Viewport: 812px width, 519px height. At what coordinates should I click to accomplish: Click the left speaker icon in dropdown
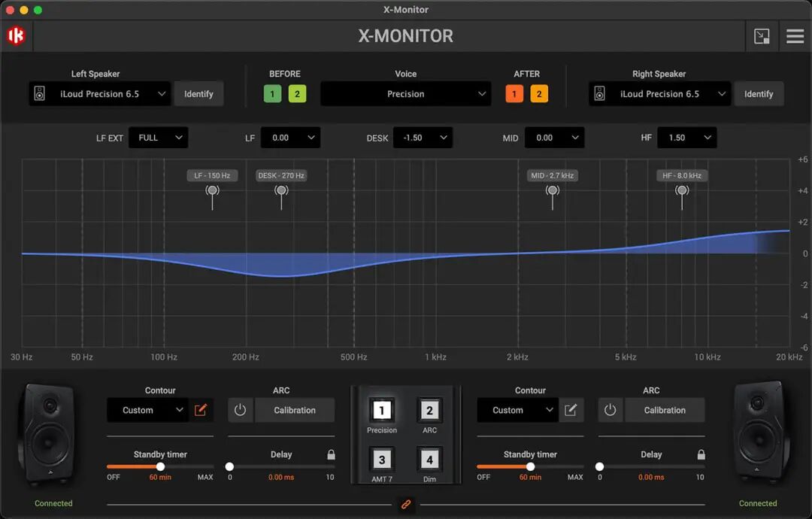pos(39,94)
